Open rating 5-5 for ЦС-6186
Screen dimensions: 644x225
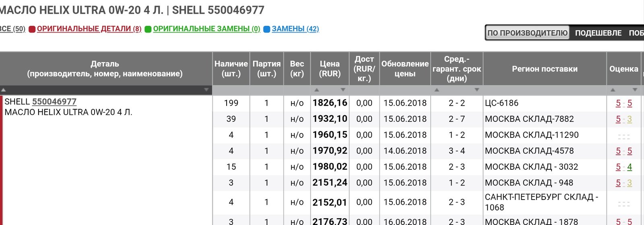(x=624, y=103)
